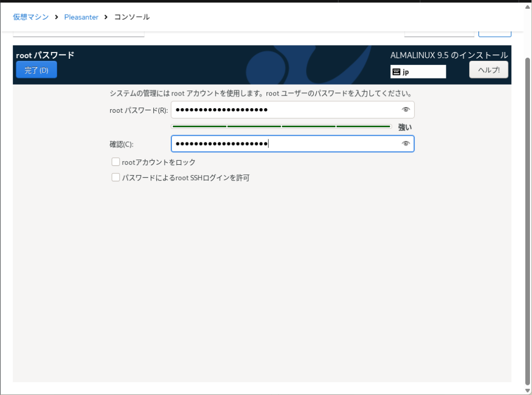
Task: Click chevron between Pleasanter and コンソール
Action: [106, 17]
